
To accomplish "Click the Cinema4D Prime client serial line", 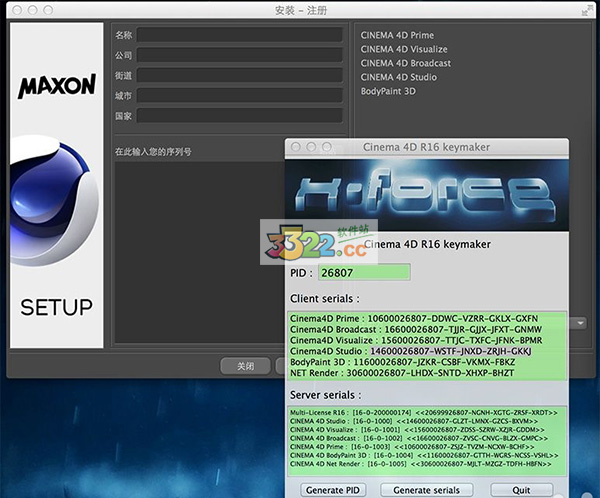I will (x=414, y=318).
